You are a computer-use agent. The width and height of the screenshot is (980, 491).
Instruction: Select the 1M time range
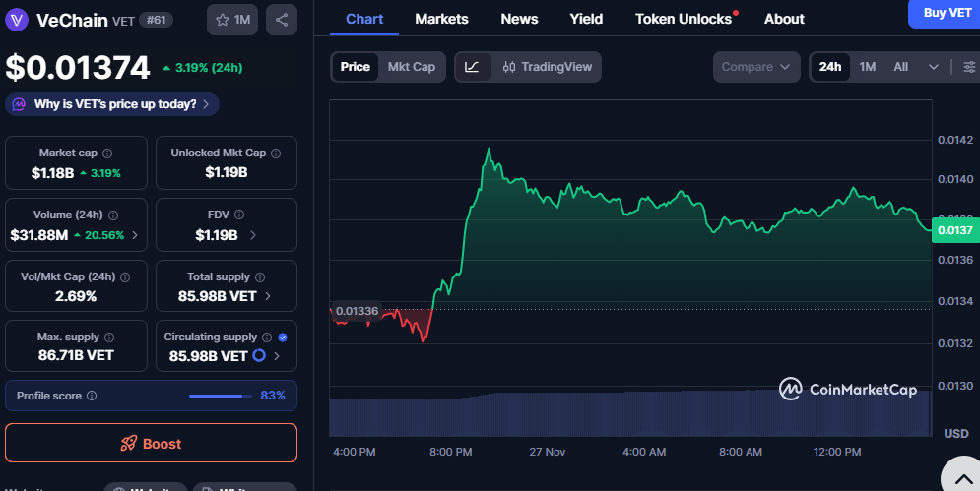point(867,67)
